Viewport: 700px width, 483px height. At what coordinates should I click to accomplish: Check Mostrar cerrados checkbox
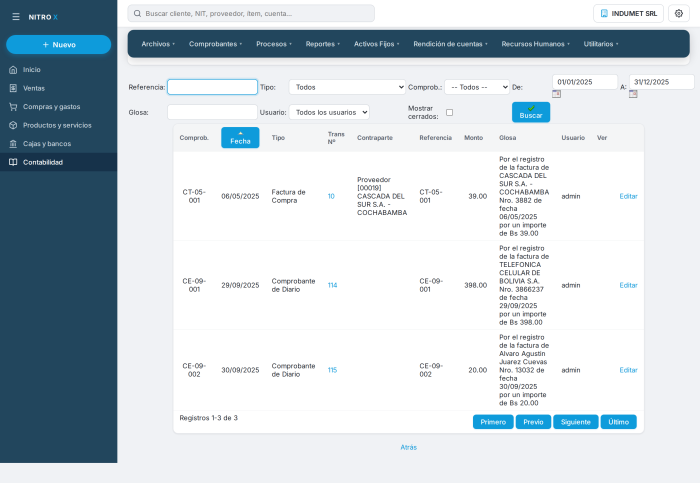tap(450, 112)
